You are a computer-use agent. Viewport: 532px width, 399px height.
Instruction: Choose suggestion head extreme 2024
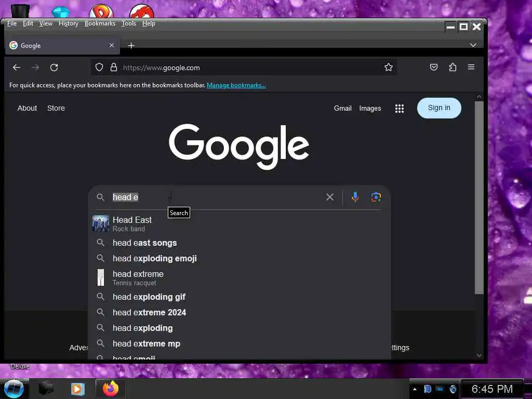click(x=240, y=312)
